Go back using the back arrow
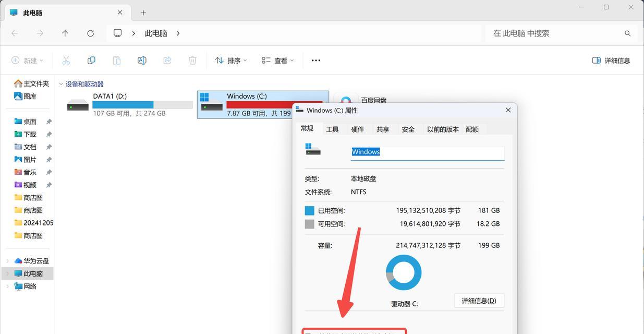The height and width of the screenshot is (334, 644). click(15, 33)
